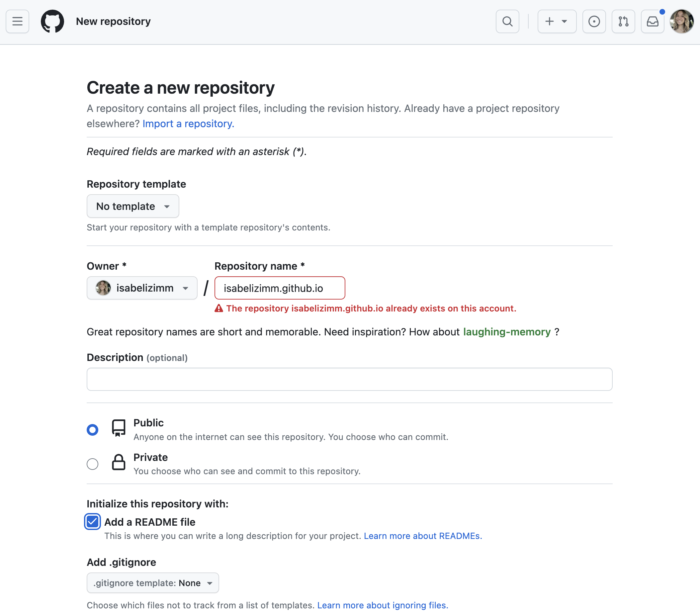Select the Private visibility radio button
The width and height of the screenshot is (700, 615).
pyautogui.click(x=92, y=464)
